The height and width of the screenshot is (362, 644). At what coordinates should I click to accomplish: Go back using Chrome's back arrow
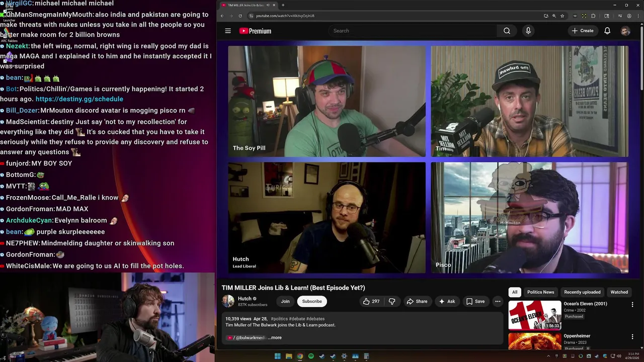[x=222, y=16]
